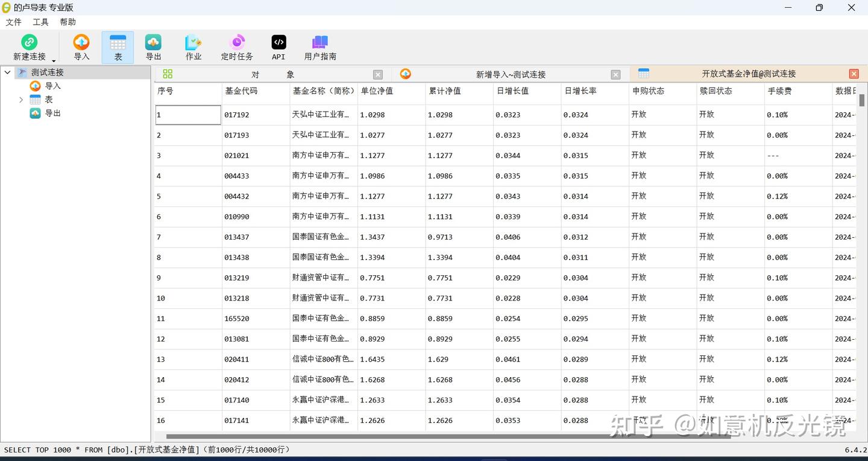Image resolution: width=868 pixels, height=461 pixels.
Task: Select 日增长率 cell showing 0.0295
Action: click(595, 319)
